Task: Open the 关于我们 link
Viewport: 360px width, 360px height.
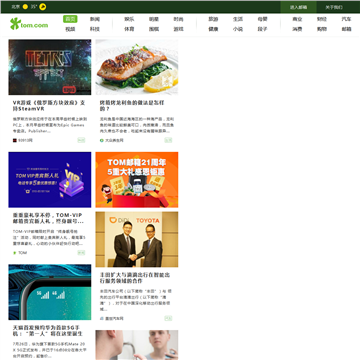Action: click(x=334, y=7)
